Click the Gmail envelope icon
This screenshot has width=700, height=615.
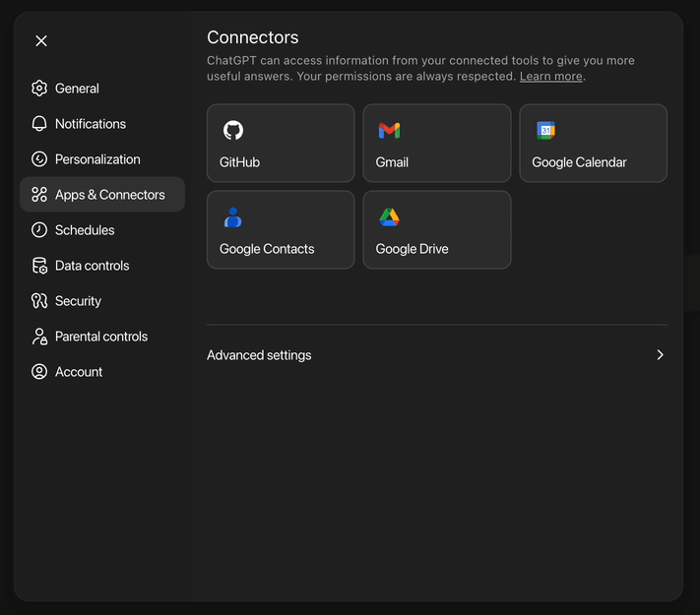389,130
